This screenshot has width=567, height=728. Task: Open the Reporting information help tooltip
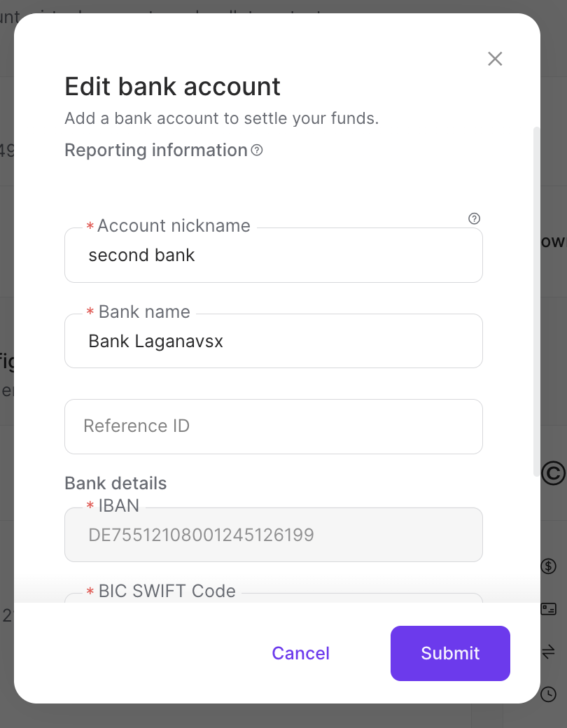tap(256, 150)
